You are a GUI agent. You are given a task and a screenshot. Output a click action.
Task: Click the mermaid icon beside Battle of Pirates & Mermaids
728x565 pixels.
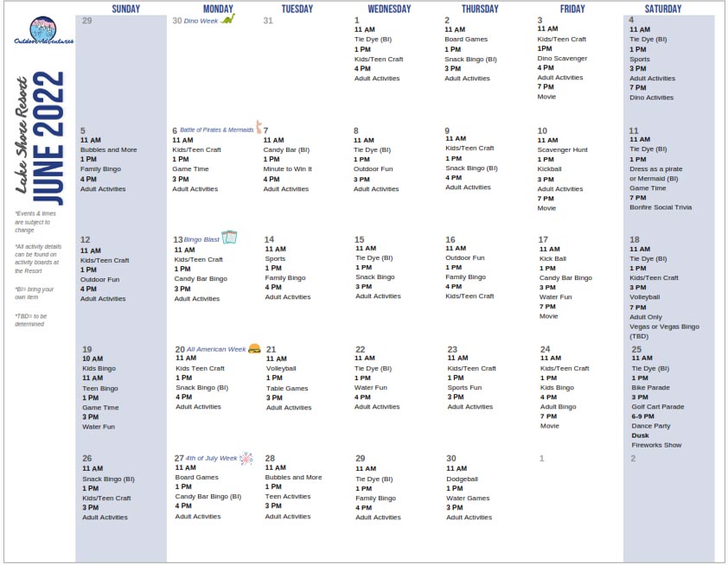[259, 127]
